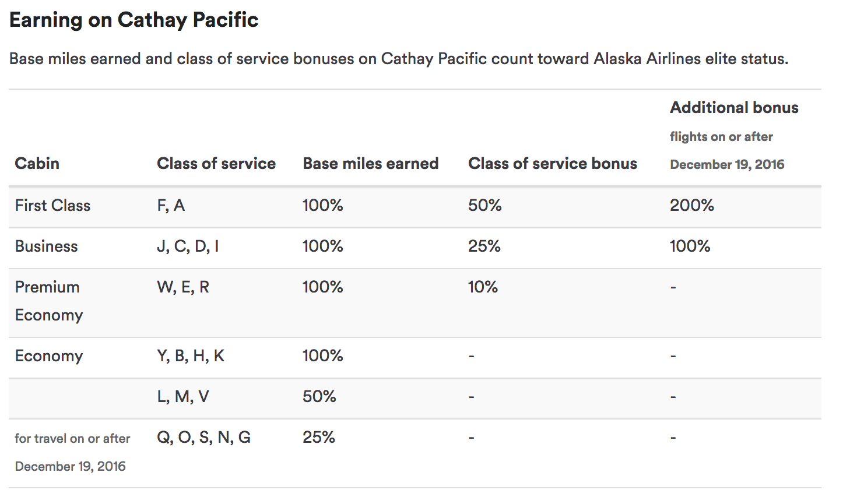This screenshot has height=504, width=843.
Task: Select the 'L, M, V' fare class cell
Action: pyautogui.click(x=183, y=396)
